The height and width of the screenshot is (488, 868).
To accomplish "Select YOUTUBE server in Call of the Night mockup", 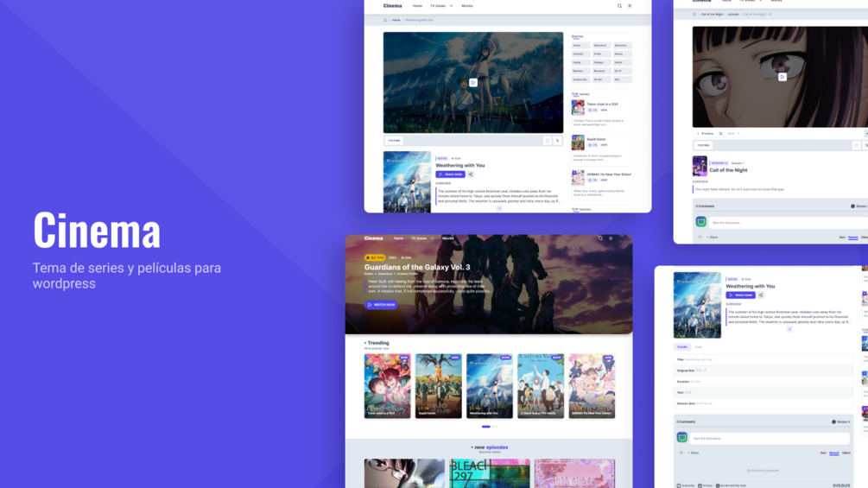I will (x=704, y=145).
